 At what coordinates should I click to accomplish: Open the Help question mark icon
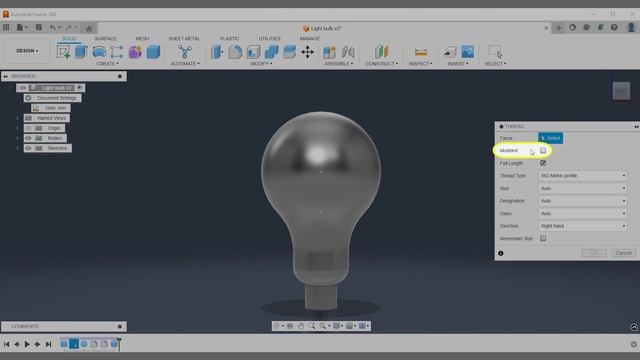tap(614, 27)
